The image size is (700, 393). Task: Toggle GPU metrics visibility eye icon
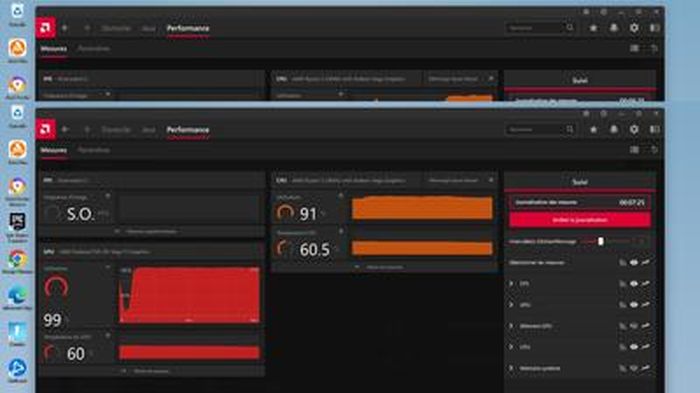tap(634, 305)
